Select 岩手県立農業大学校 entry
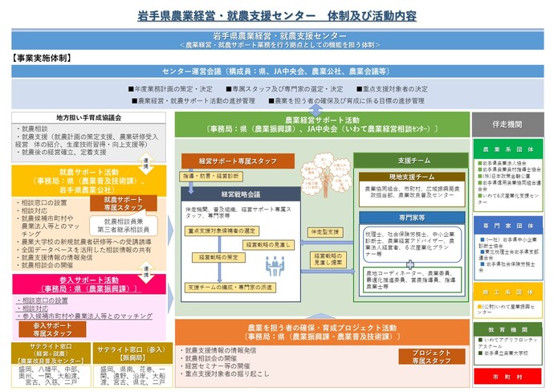The width and height of the screenshot is (554, 392). tap(503, 353)
